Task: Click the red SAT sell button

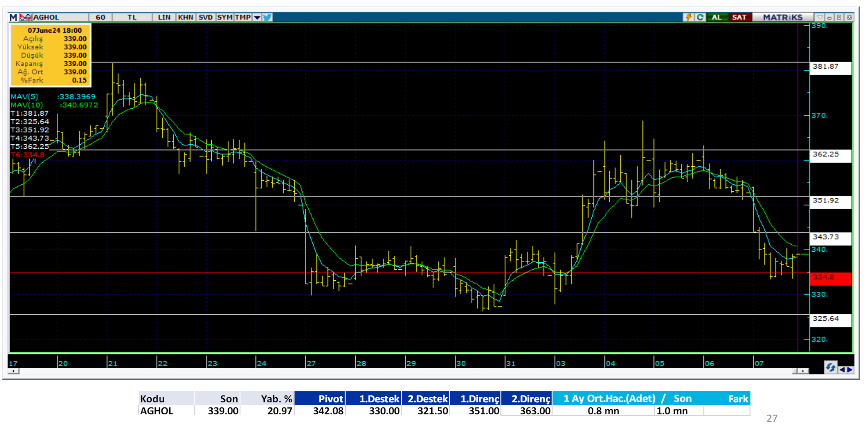Action: coord(739,18)
